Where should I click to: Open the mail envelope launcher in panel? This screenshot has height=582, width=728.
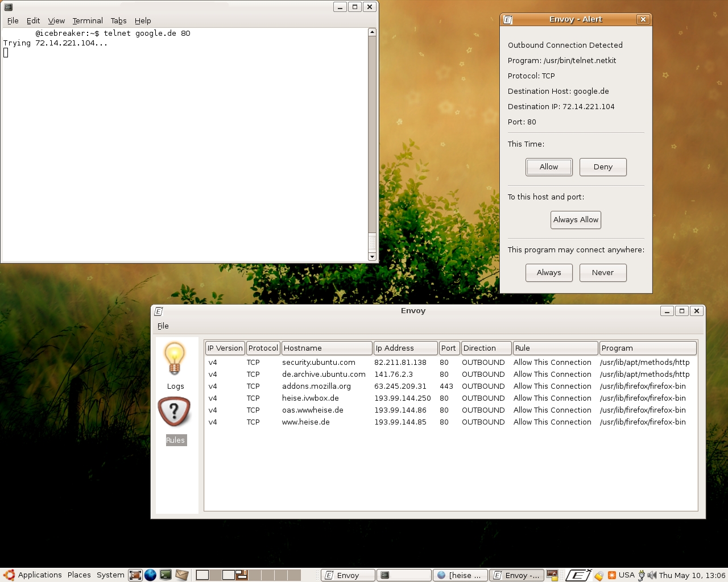(181, 575)
